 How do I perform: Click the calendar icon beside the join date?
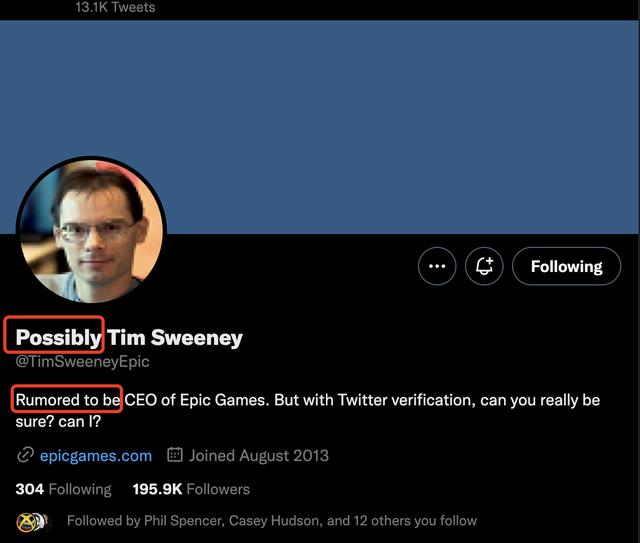[x=175, y=455]
